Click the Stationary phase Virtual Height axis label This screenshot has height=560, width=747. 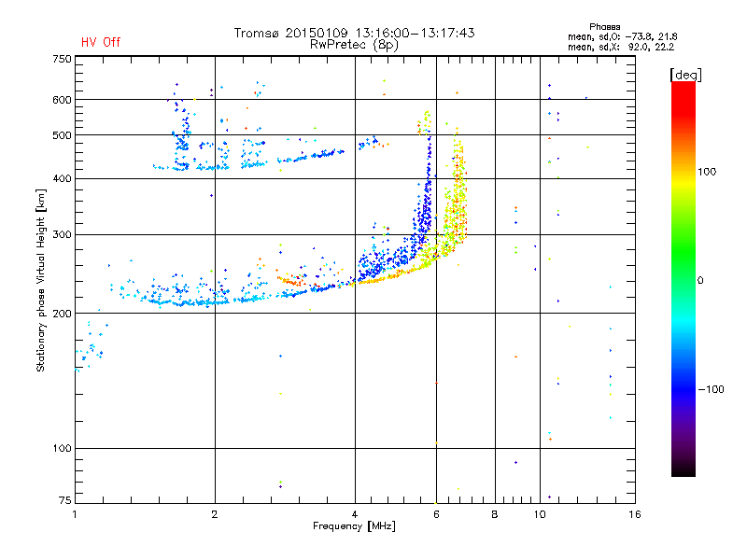coord(41,279)
